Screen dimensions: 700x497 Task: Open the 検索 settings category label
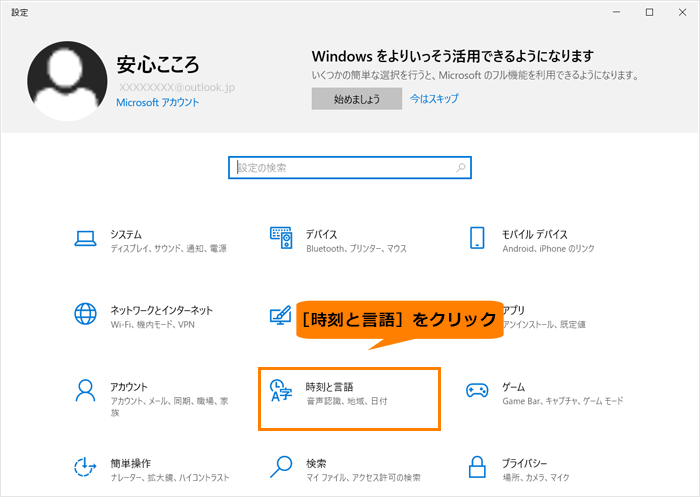coord(316,464)
